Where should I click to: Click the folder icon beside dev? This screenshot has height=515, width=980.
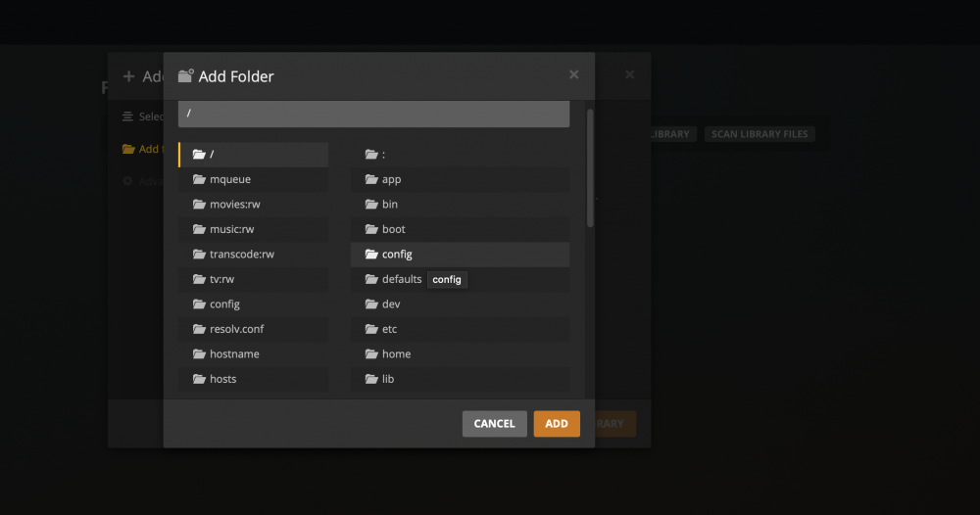[x=371, y=304]
